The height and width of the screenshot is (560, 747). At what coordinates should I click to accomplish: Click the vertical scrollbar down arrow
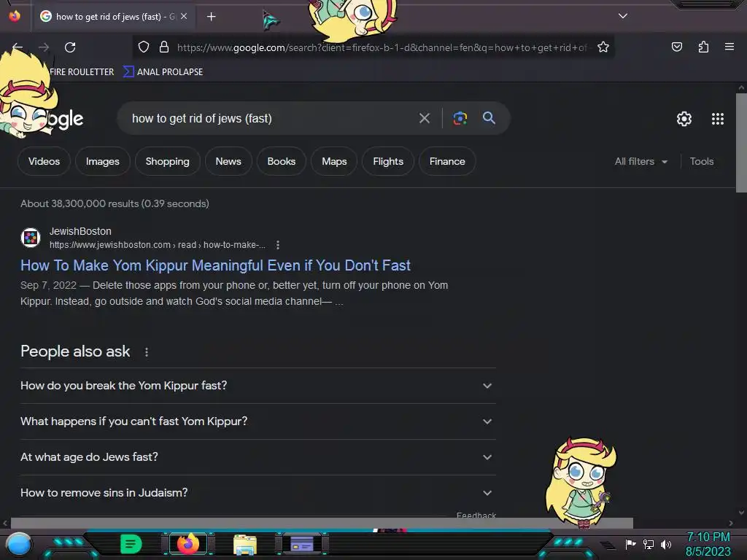pos(741,513)
